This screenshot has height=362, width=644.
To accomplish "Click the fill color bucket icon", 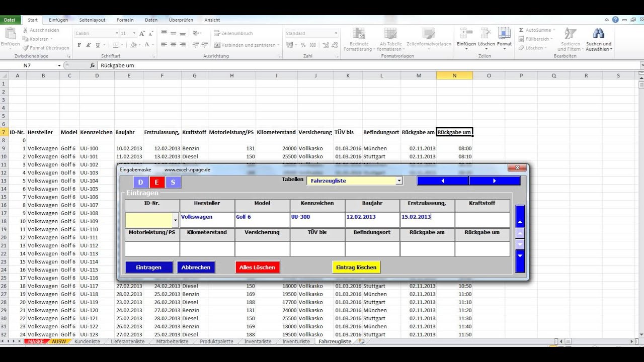I will point(133,45).
